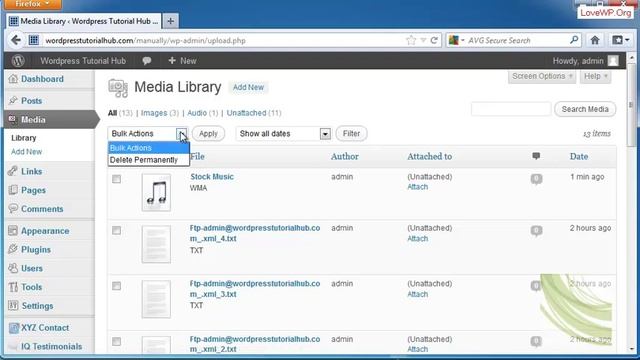The width and height of the screenshot is (640, 360).
Task: Open Pages in the sidebar
Action: click(x=33, y=190)
